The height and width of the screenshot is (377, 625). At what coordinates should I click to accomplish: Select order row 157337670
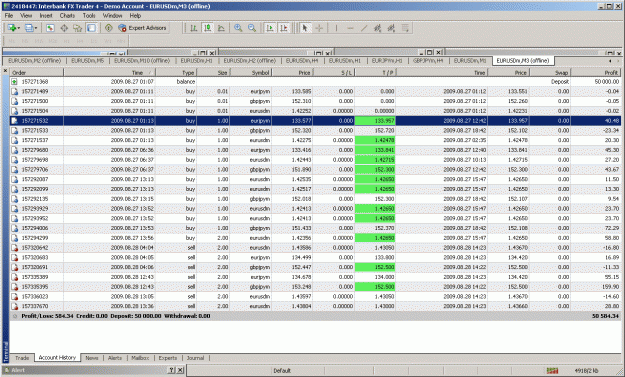315,306
